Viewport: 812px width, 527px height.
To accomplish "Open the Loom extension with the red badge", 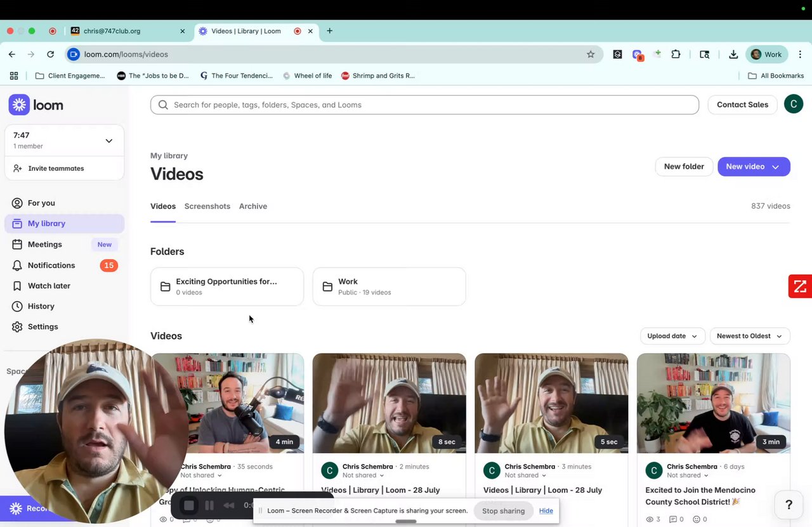I will point(638,55).
